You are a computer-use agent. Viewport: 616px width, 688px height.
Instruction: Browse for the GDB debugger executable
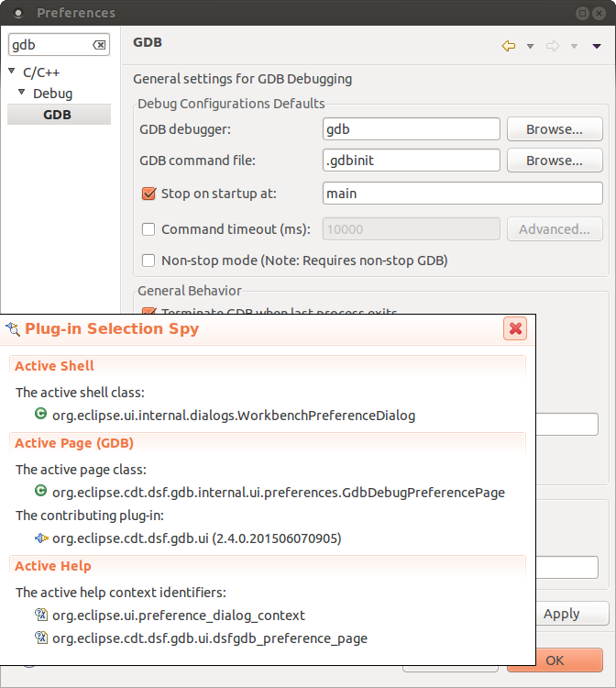click(554, 129)
